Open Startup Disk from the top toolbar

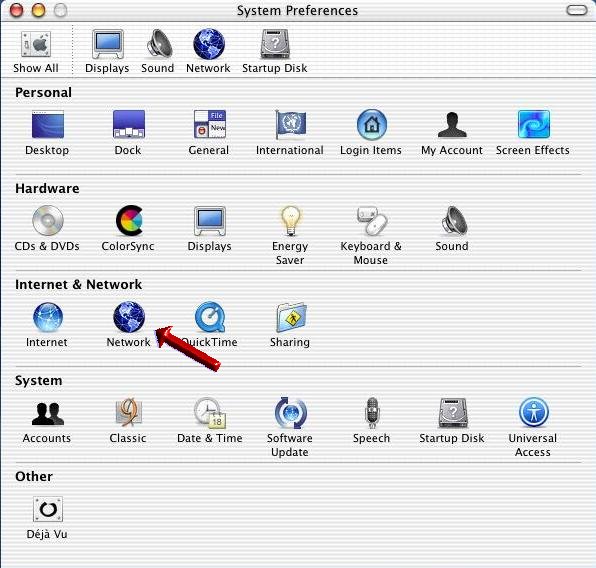[x=275, y=44]
